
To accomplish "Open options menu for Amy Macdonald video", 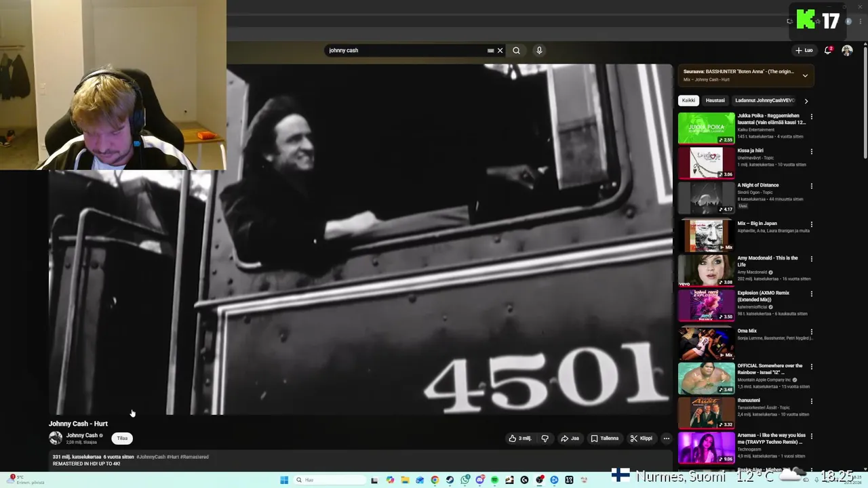I will pos(811,259).
